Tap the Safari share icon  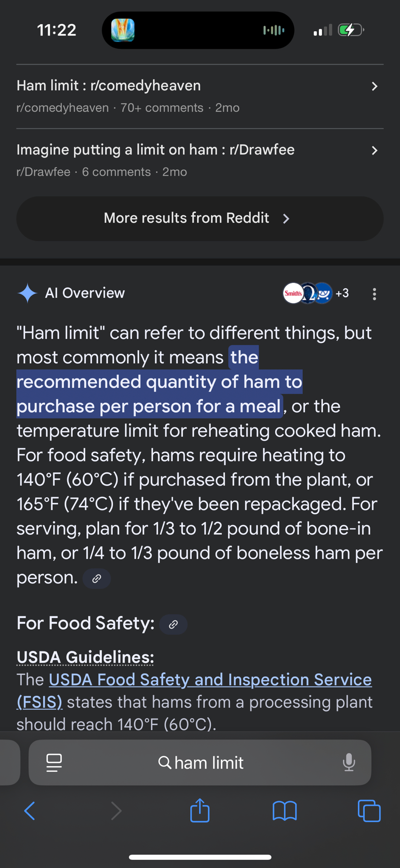point(200,810)
